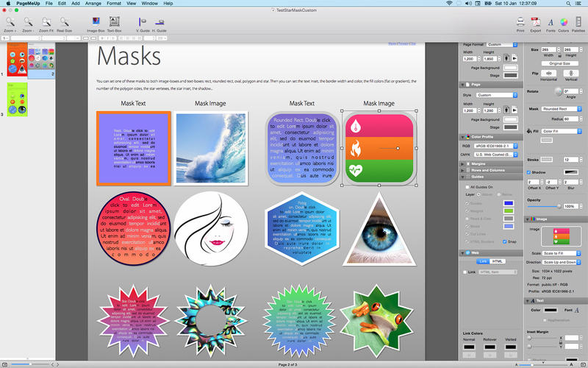The height and width of the screenshot is (368, 588).
Task: Open the Direction Scale Up and Down dropdown
Action: [x=562, y=262]
